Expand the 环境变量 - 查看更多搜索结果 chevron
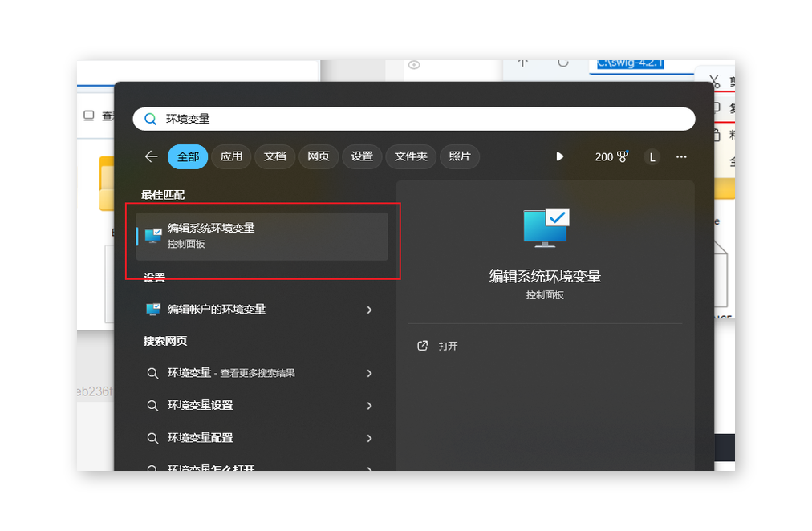The height and width of the screenshot is (531, 812). [369, 373]
